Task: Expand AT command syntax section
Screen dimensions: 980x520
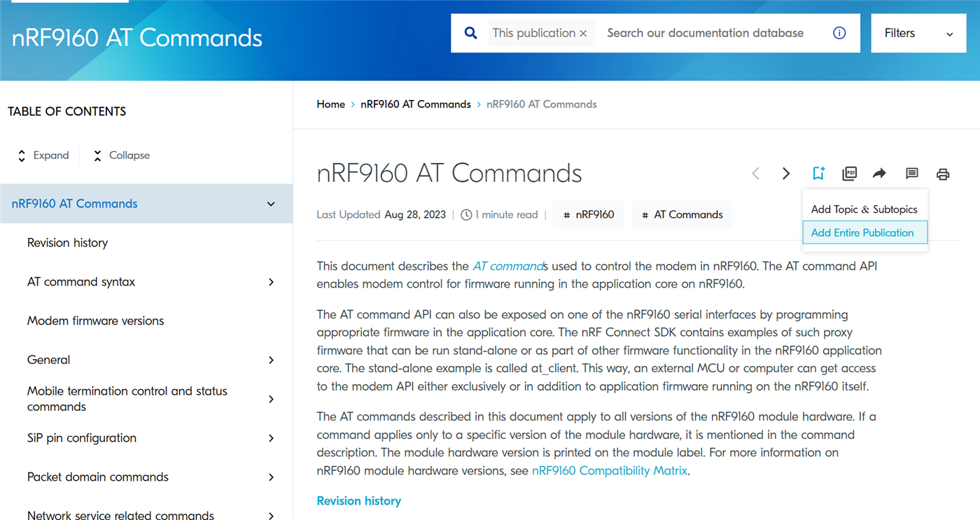Action: click(x=271, y=282)
